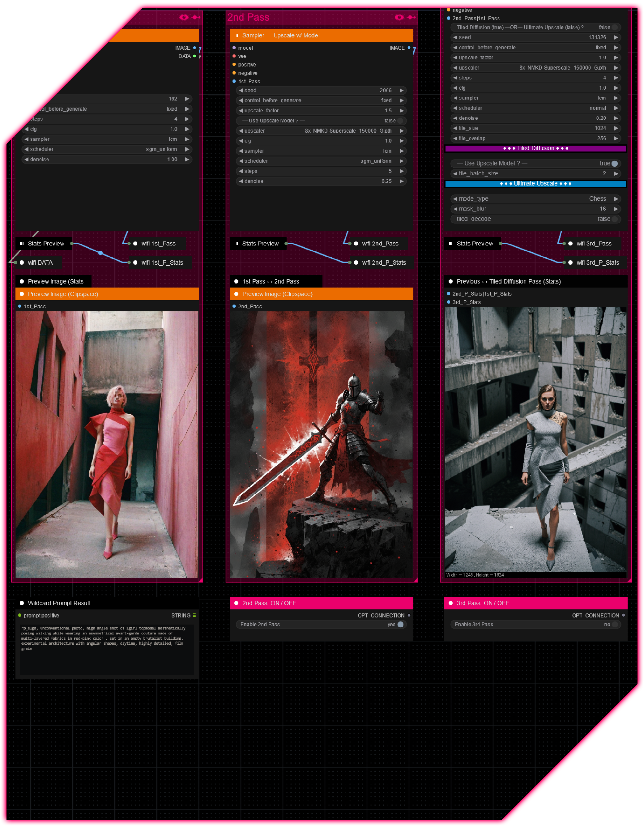
Task: Click the STRING output grid icon
Action: pos(194,615)
